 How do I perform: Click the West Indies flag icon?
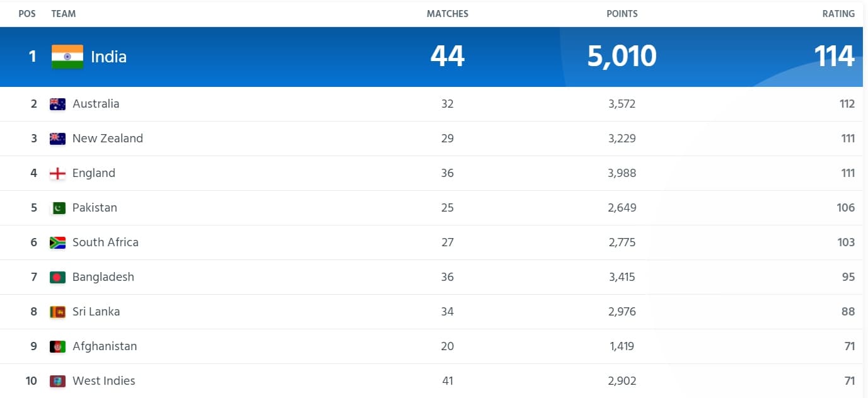coord(57,382)
